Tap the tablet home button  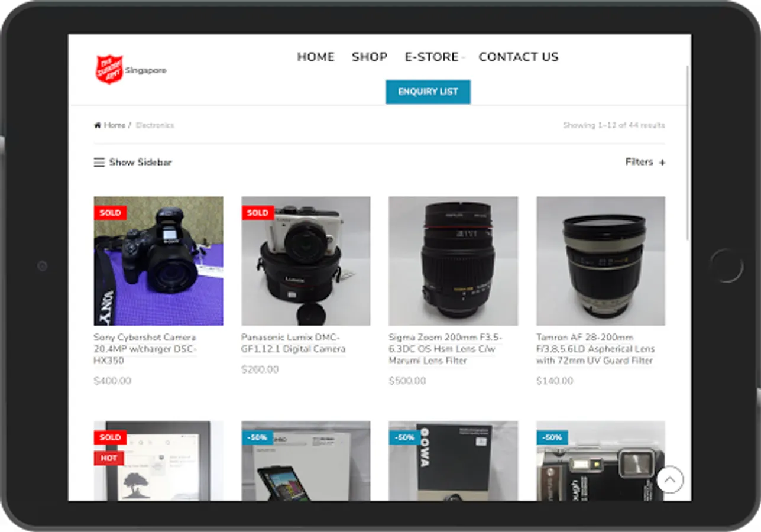[726, 266]
